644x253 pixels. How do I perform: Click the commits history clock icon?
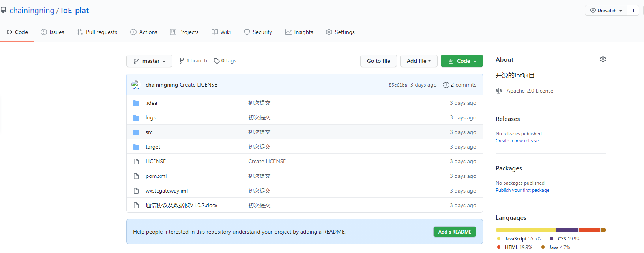(446, 85)
